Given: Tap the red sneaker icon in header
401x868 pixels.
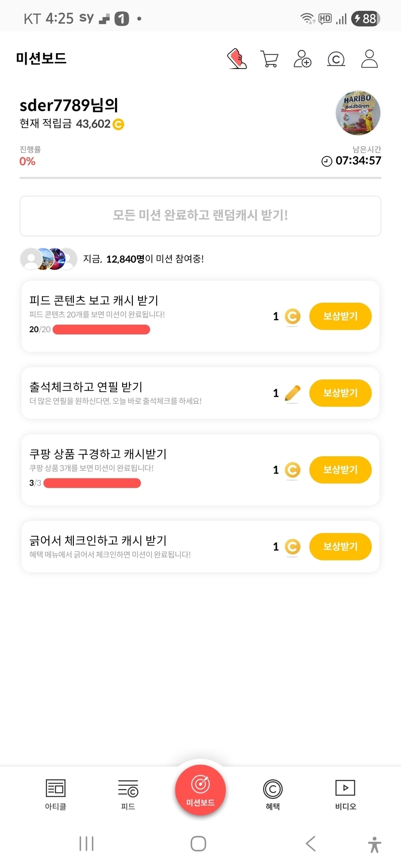Looking at the screenshot, I should click(x=237, y=59).
